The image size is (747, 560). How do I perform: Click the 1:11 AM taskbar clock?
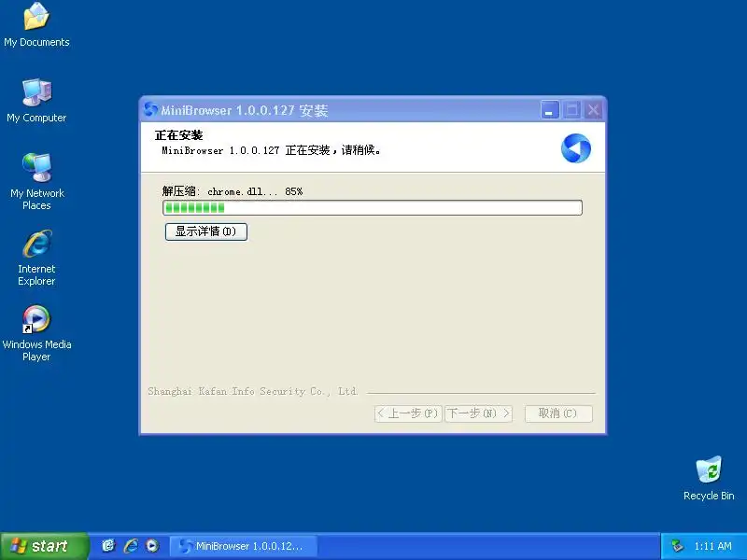coord(712,546)
